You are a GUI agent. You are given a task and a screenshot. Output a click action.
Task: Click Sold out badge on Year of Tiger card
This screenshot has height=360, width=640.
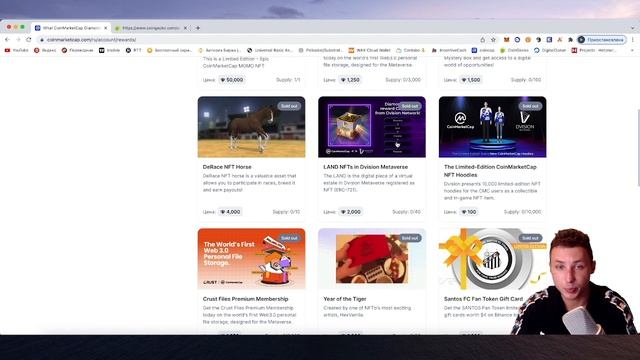410,238
